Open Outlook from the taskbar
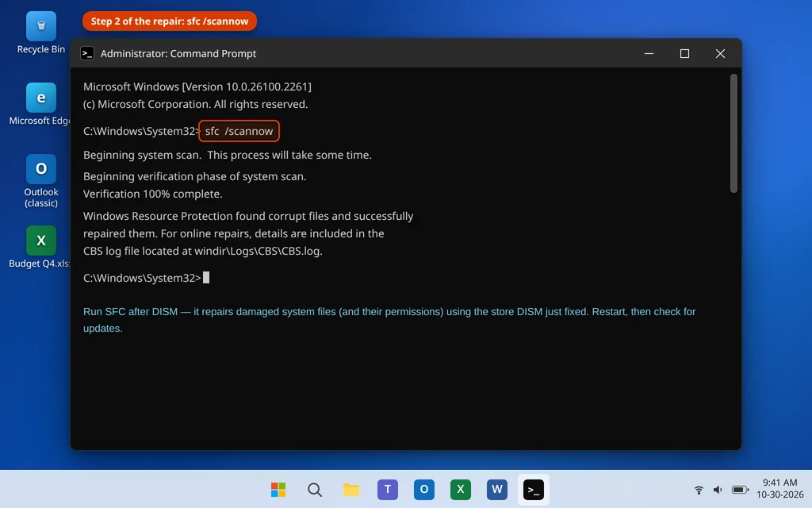Image resolution: width=812 pixels, height=508 pixels. 423,489
